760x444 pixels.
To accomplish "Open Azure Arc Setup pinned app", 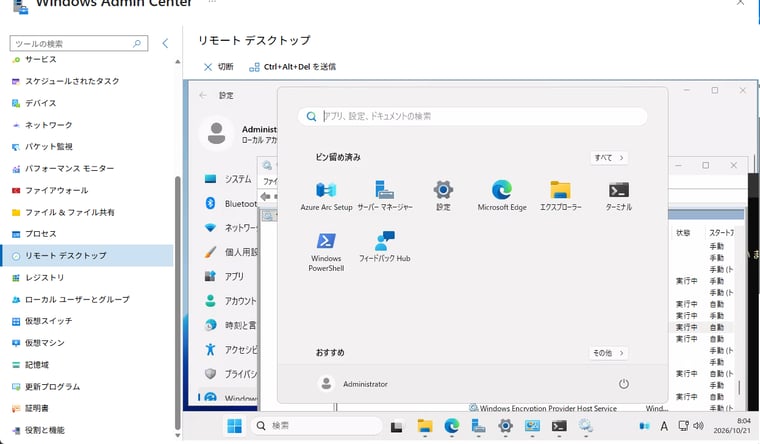I will pyautogui.click(x=326, y=195).
